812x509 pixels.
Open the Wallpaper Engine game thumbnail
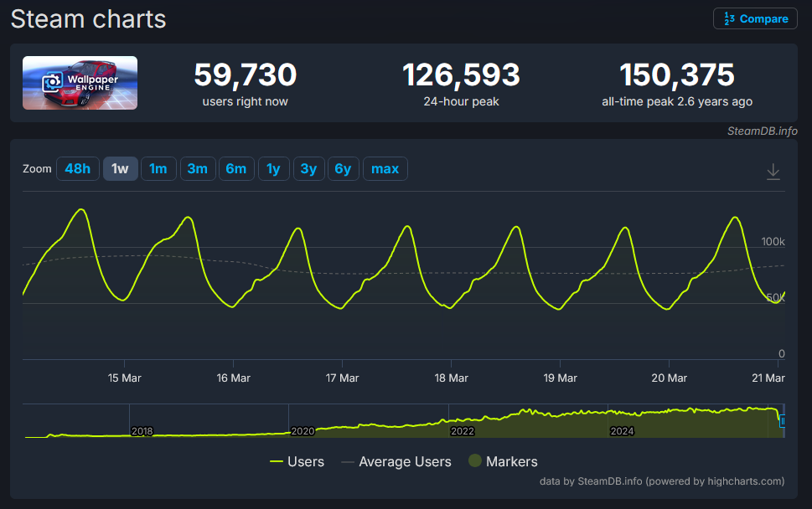tap(80, 83)
